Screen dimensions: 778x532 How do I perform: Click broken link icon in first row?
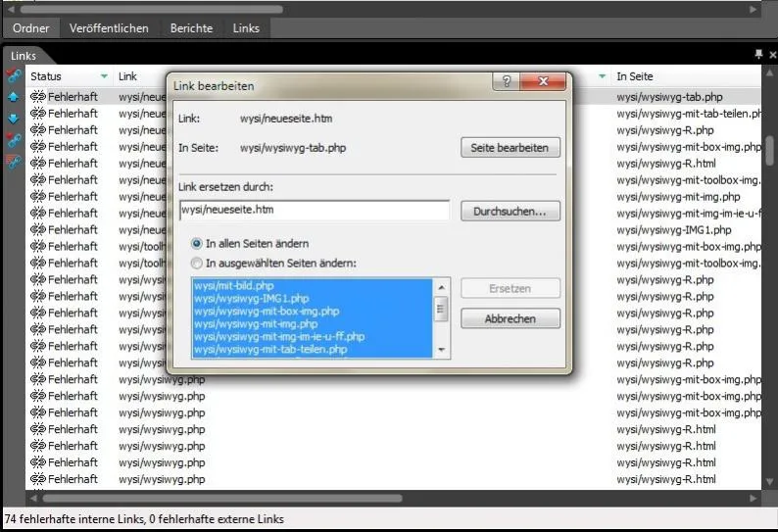[x=37, y=96]
